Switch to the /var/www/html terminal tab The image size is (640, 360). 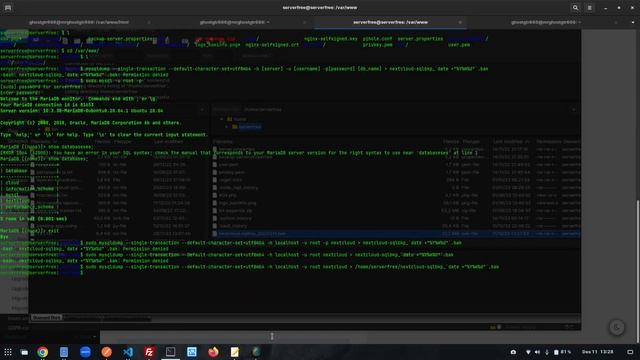(x=79, y=22)
